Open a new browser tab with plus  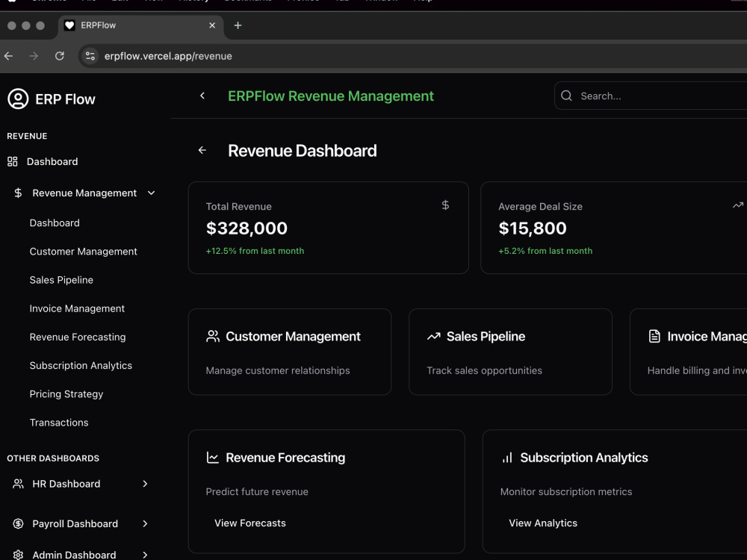click(238, 25)
